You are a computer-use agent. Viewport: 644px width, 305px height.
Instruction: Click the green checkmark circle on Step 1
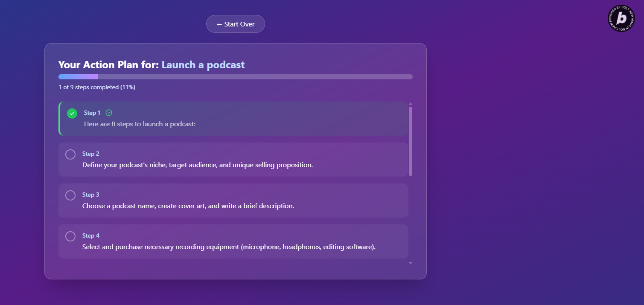pos(72,113)
